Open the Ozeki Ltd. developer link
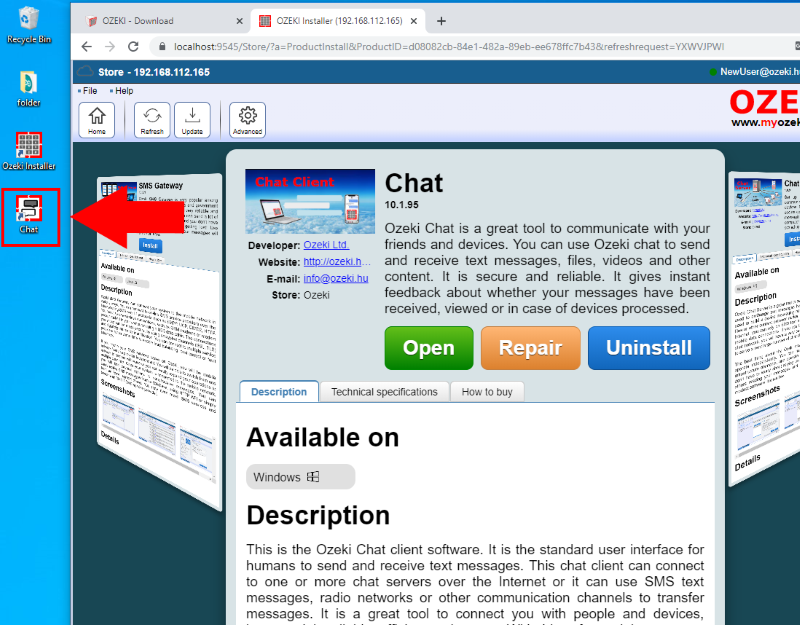The width and height of the screenshot is (800, 625). pyautogui.click(x=326, y=245)
